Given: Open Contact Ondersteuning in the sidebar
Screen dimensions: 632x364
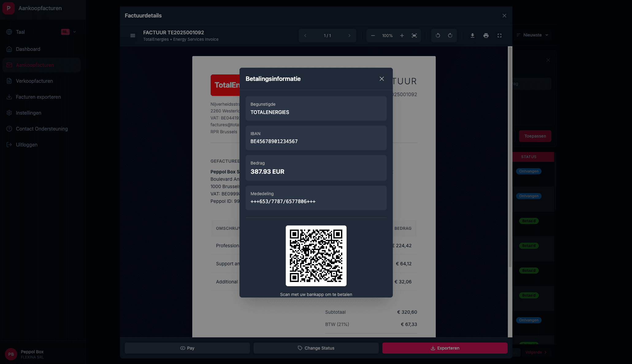Looking at the screenshot, I should (41, 129).
